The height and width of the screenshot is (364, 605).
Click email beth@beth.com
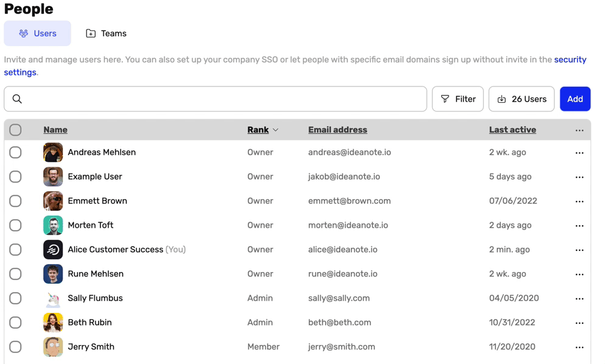click(x=340, y=323)
